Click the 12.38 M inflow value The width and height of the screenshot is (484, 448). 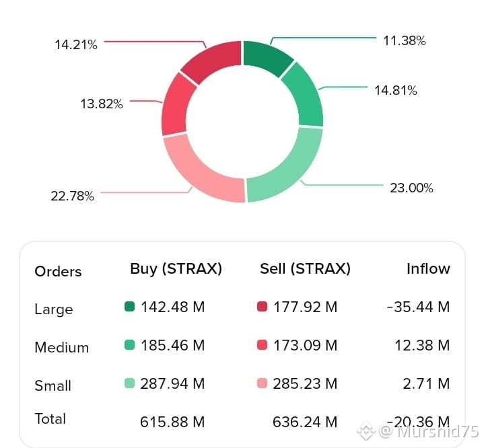(x=422, y=345)
